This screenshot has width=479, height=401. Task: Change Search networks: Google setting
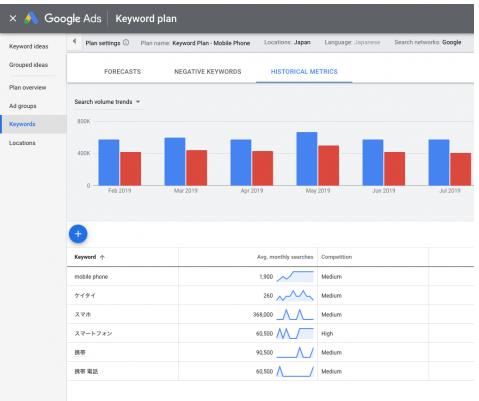(x=428, y=42)
